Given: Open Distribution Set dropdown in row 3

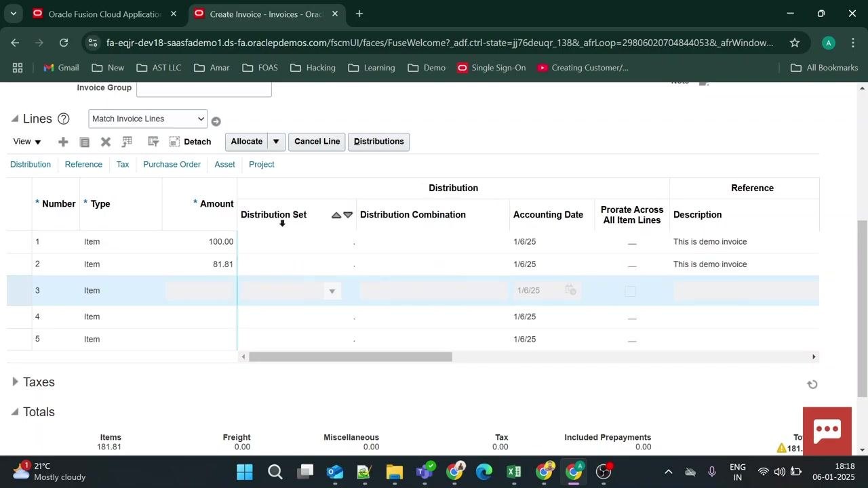Looking at the screenshot, I should pyautogui.click(x=332, y=291).
